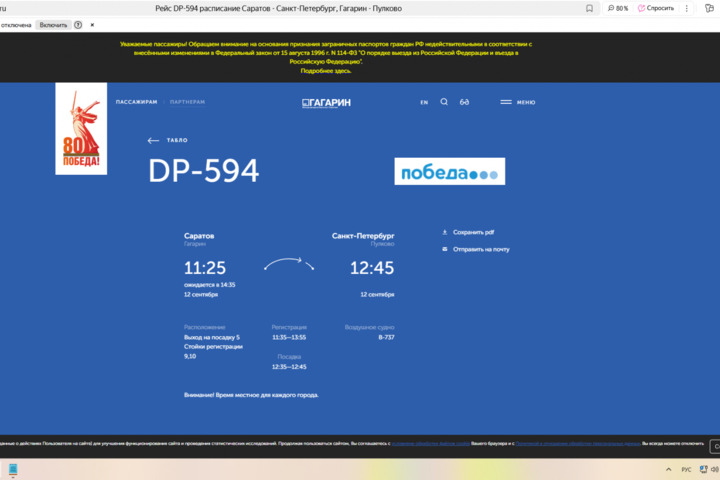Click the help question mark icon

point(78,25)
